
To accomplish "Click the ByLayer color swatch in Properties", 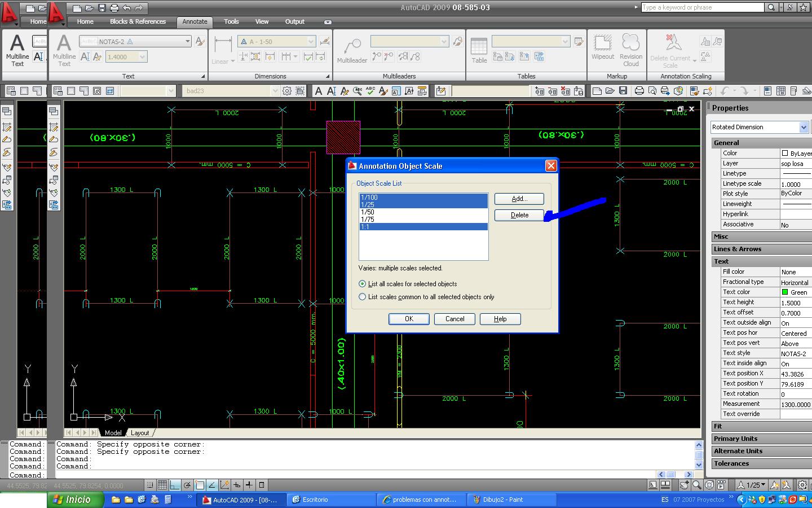I will click(784, 153).
